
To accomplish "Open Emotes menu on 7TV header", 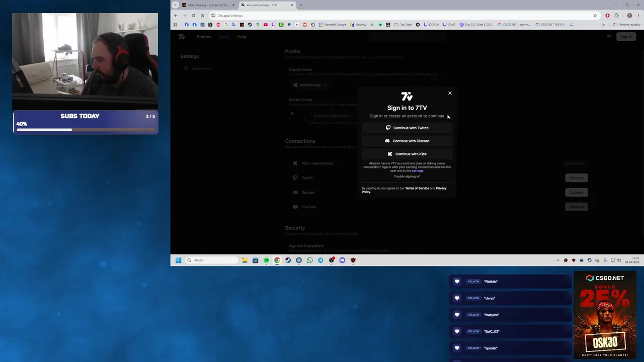I will pos(204,37).
